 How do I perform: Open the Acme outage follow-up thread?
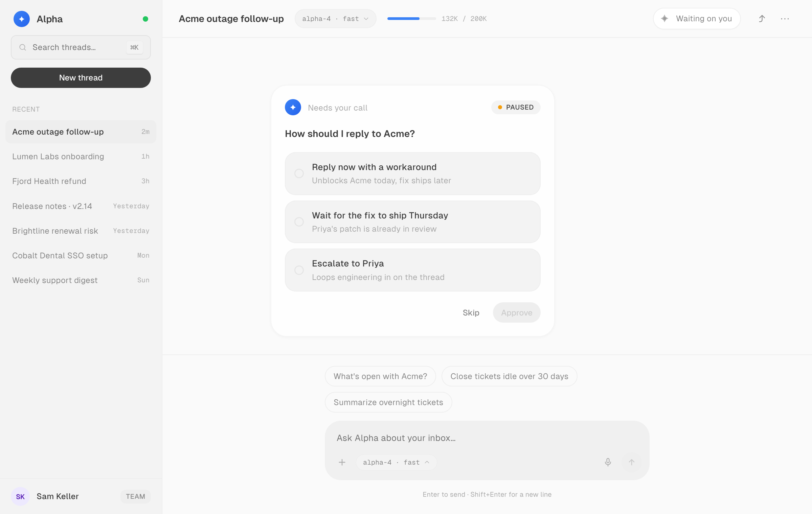(81, 132)
